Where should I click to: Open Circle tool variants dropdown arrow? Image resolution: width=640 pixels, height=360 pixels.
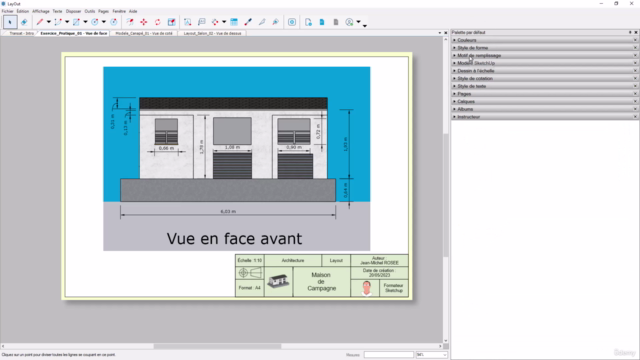(x=104, y=22)
